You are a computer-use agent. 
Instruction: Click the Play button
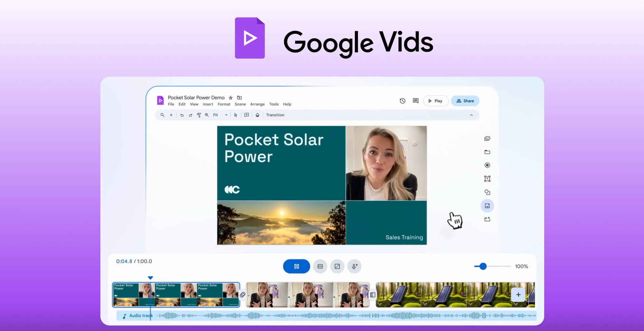point(436,101)
